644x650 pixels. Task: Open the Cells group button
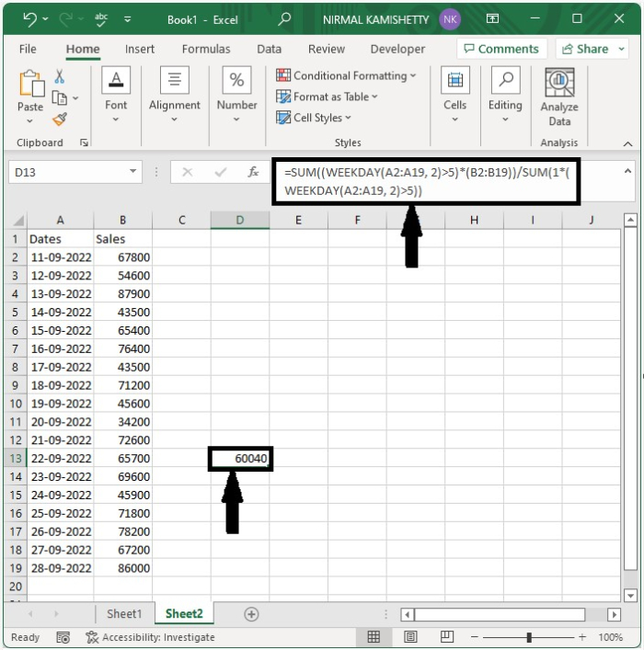pyautogui.click(x=455, y=95)
